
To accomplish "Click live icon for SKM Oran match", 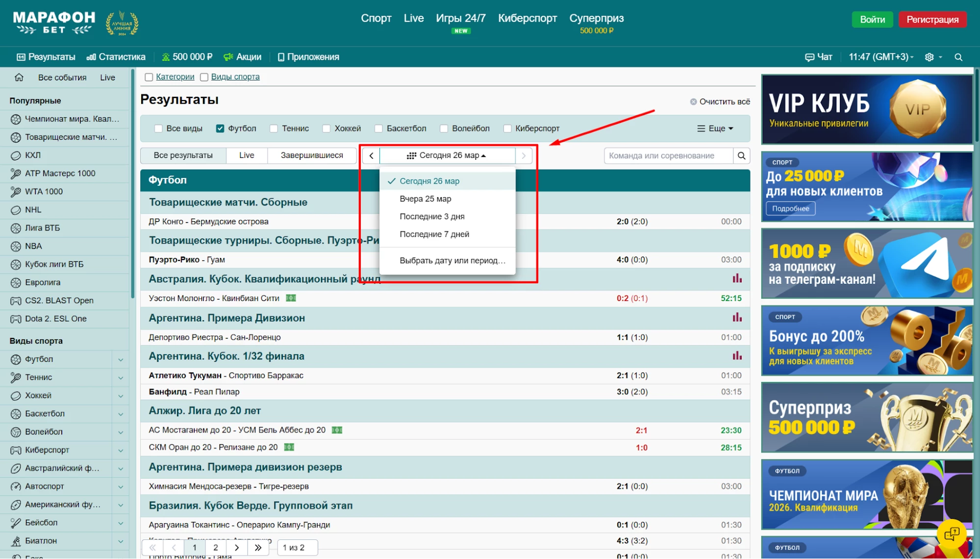I will 289,447.
